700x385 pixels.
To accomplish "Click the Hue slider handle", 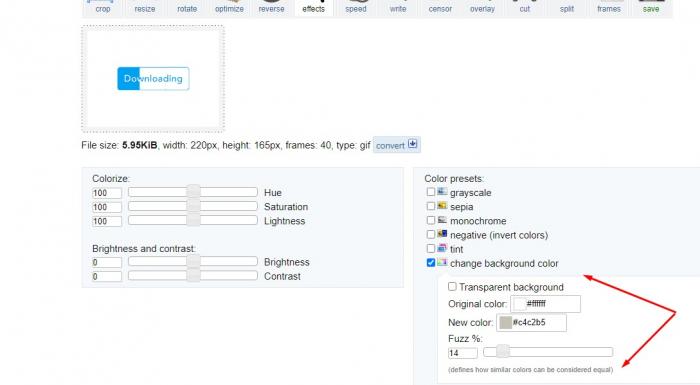I will [x=193, y=192].
